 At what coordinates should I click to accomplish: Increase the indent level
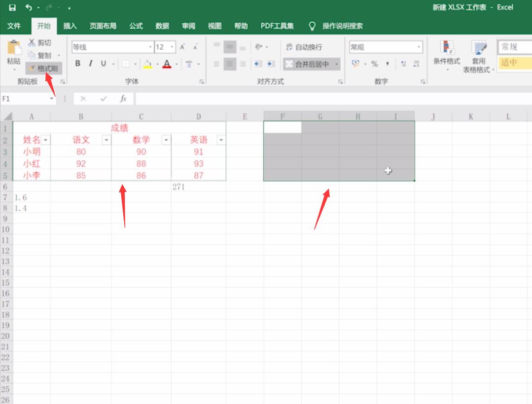pos(270,64)
